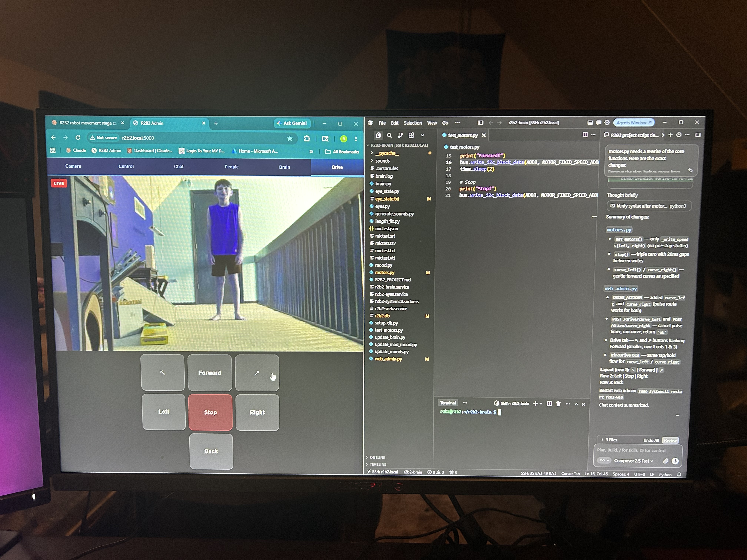
Task: Open Cursor settings gear icon
Action: 607,123
